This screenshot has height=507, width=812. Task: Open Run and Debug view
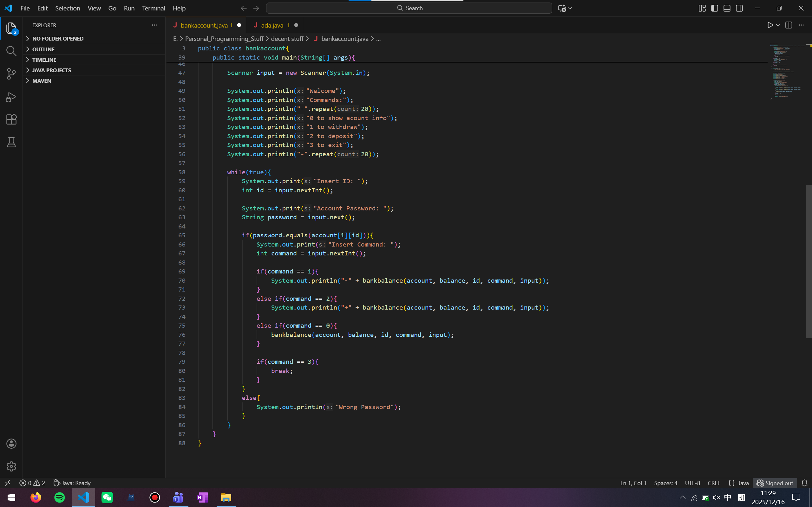[x=11, y=97]
